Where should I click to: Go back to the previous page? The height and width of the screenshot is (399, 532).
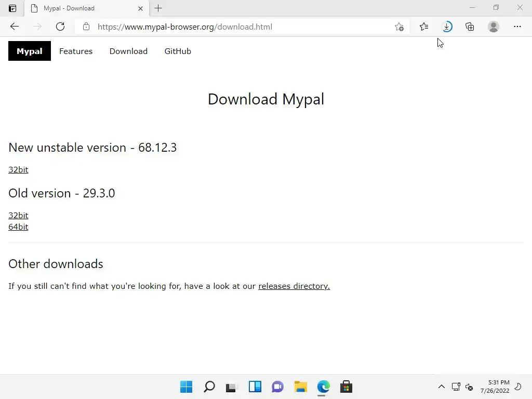[x=14, y=26]
